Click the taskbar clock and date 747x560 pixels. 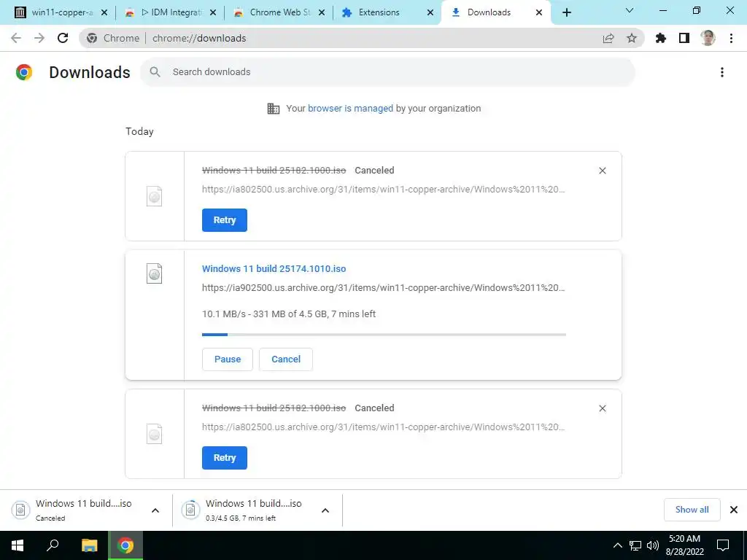(684, 545)
